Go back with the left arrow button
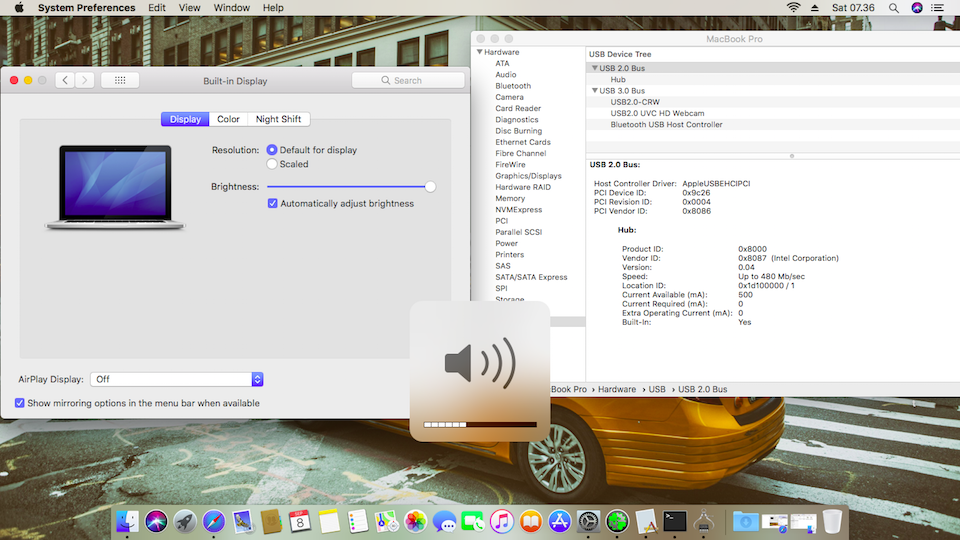960x540 pixels. (65, 80)
